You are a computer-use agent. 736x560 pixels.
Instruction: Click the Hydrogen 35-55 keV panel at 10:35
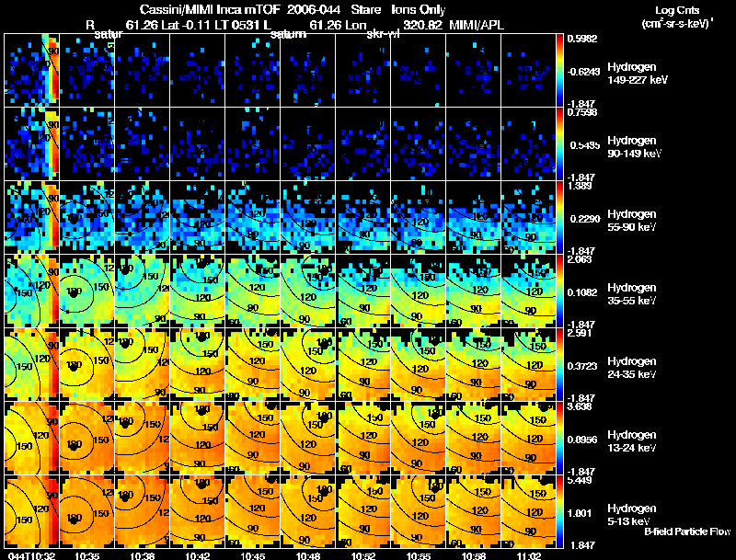click(87, 291)
